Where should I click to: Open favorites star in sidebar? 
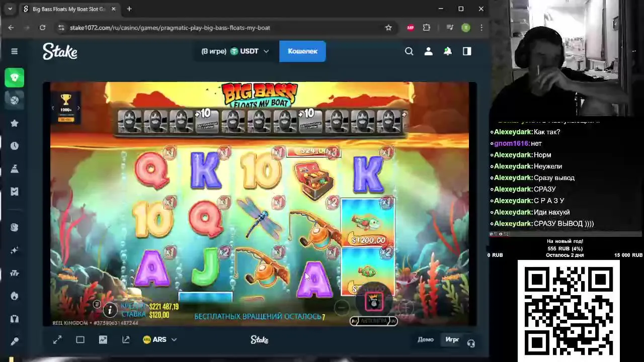pos(15,123)
